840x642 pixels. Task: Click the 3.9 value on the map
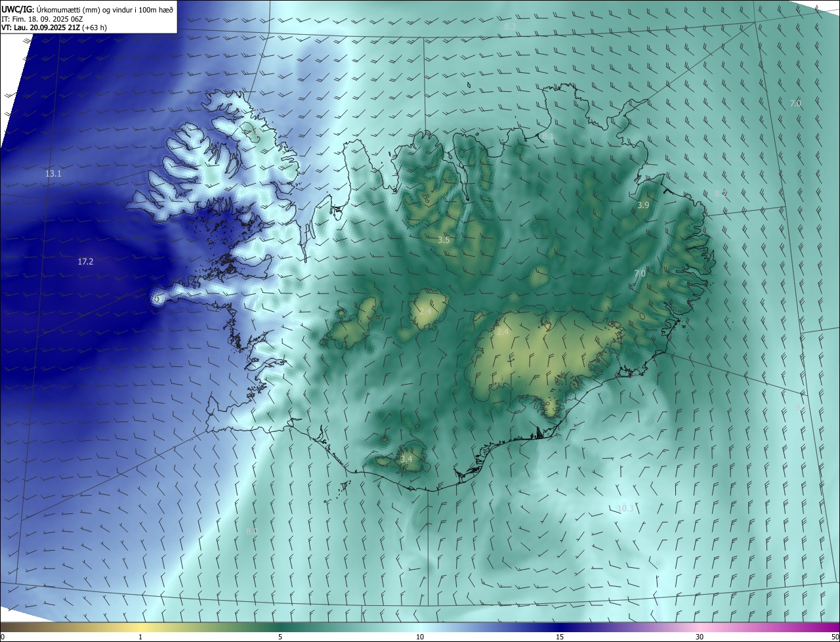643,205
